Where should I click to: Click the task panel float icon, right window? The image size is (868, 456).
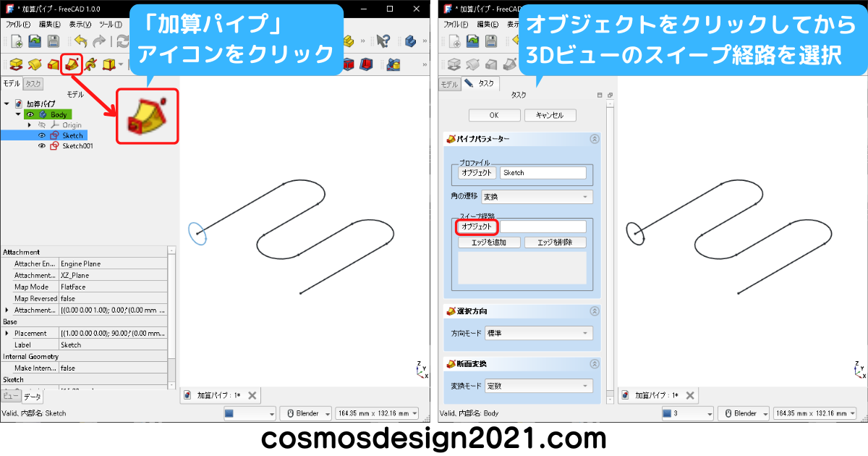pyautogui.click(x=610, y=96)
